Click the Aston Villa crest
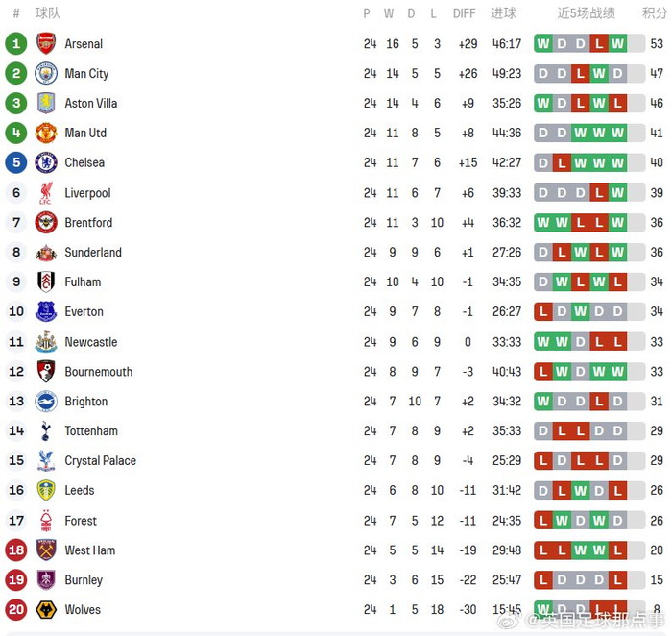The width and height of the screenshot is (672, 636). [x=46, y=103]
